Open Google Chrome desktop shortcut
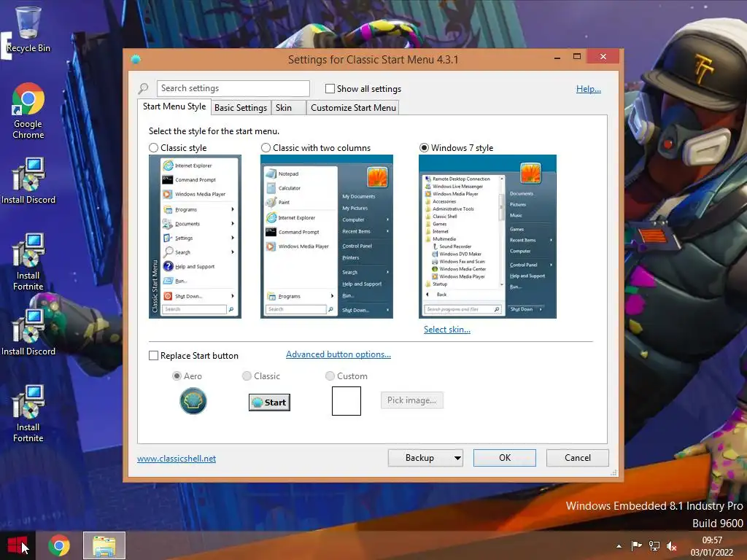The image size is (747, 560). (x=28, y=111)
